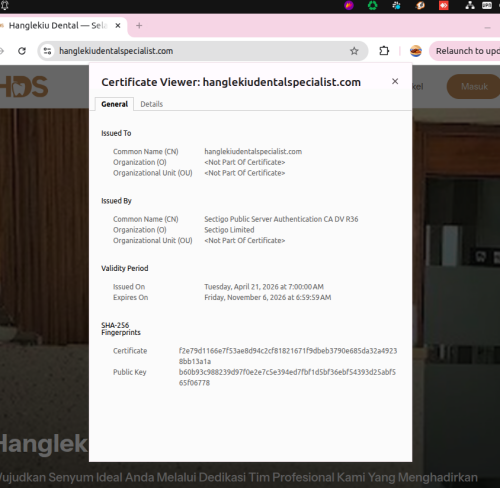Open the green recycle-style tray icon
Screen dimensions: 500x488
(x=372, y=5)
